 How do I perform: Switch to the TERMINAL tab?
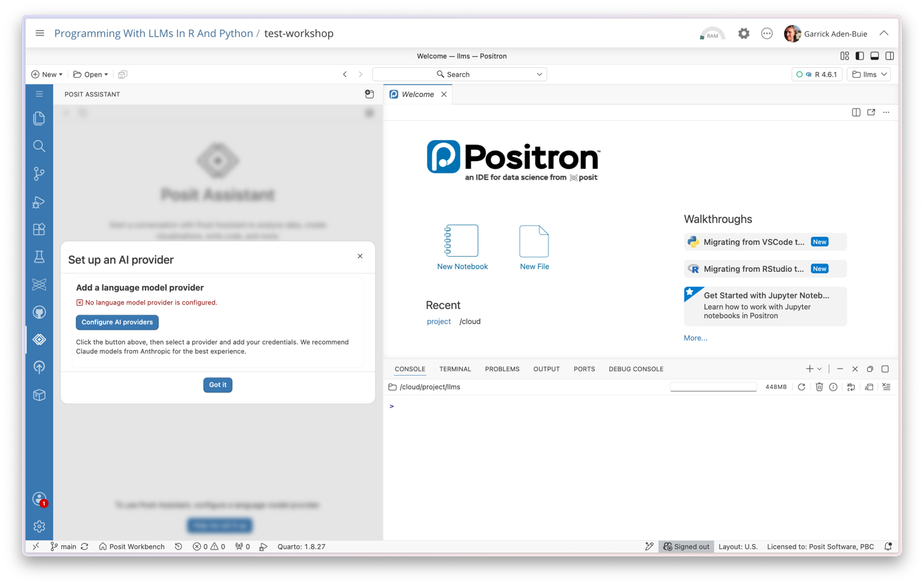455,369
